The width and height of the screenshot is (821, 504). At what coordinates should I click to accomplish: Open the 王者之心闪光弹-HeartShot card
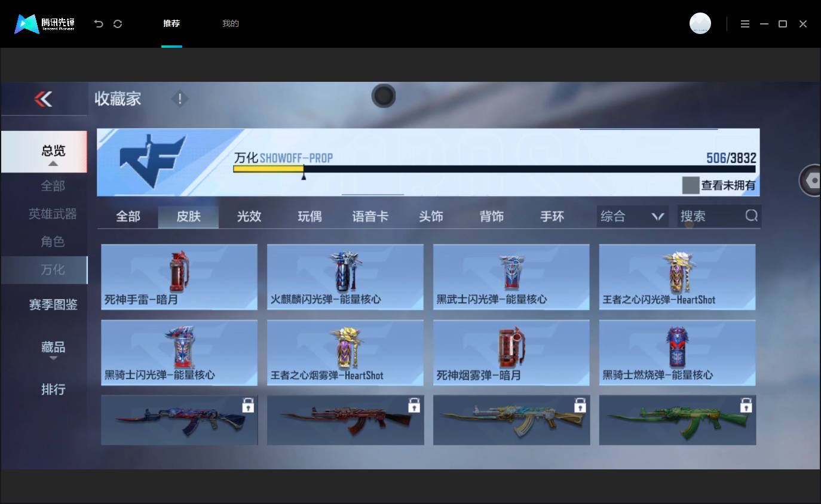point(678,277)
